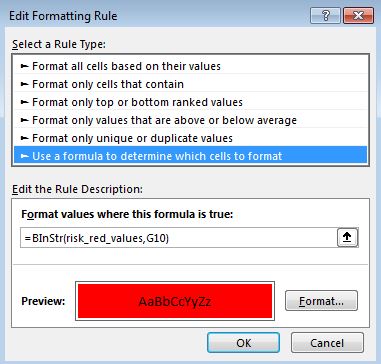Click arrow bullet beside 'top or bottom ranked values'
Viewport: 381px width, 364px height.
click(24, 102)
